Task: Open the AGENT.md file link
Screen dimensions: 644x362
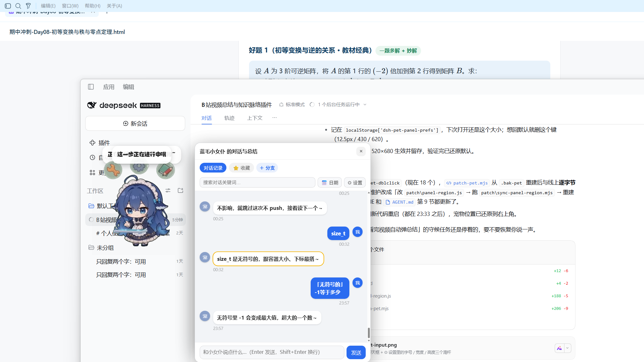Action: tap(399, 202)
